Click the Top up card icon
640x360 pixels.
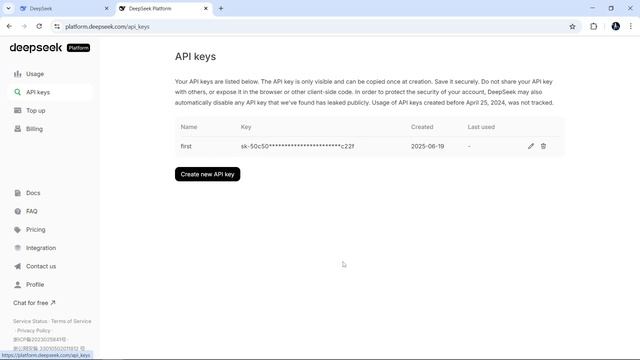18,111
